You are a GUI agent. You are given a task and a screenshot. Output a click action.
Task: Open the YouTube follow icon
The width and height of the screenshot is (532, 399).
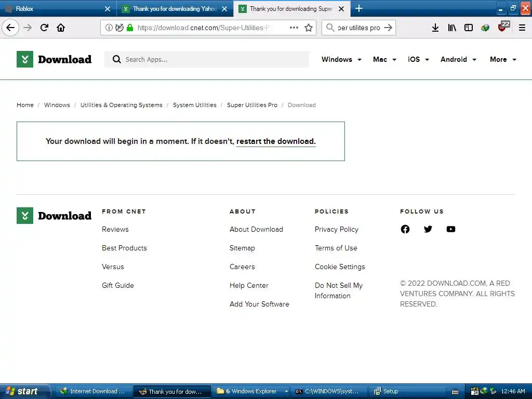(x=451, y=229)
